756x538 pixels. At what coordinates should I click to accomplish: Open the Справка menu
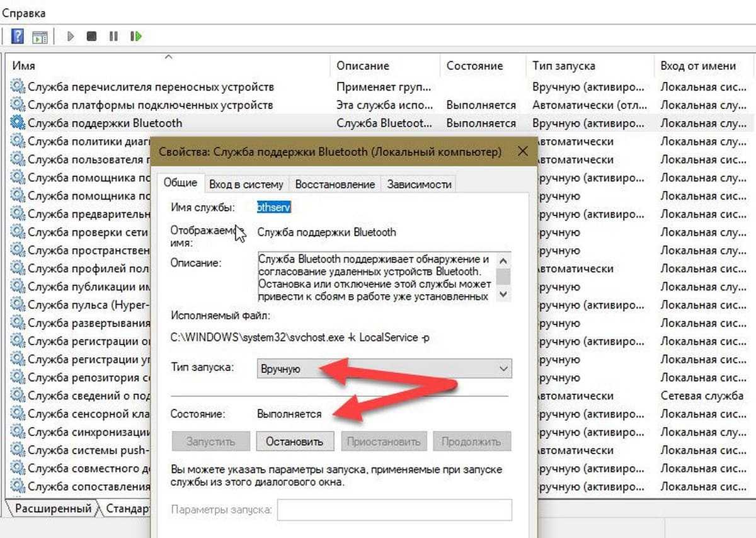(24, 13)
